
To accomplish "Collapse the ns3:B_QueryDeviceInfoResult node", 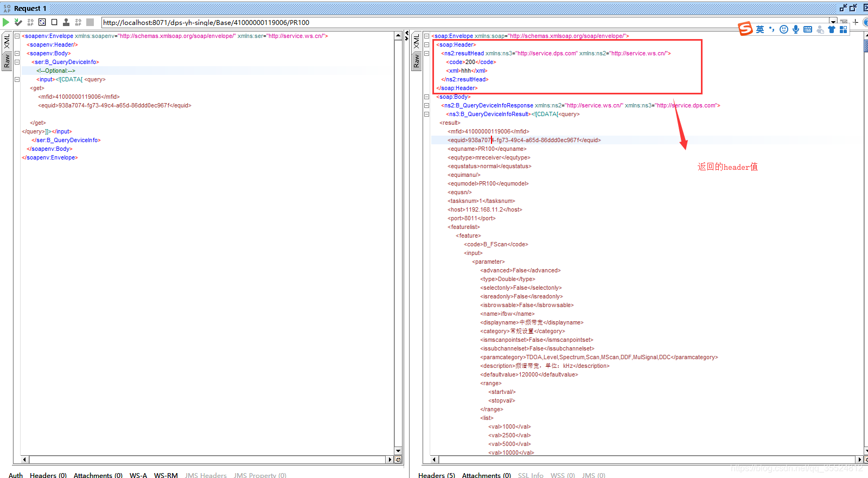I will (426, 114).
